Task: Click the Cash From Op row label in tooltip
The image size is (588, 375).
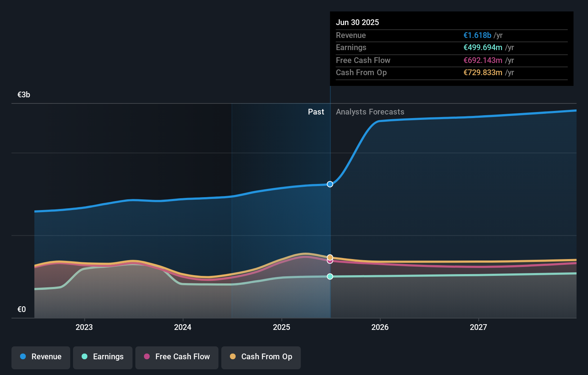Action: pos(361,72)
